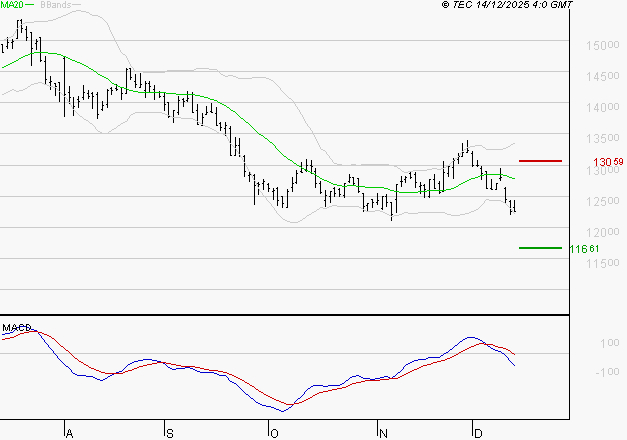
Task: Click the 14500 price axis label
Action: coord(603,76)
